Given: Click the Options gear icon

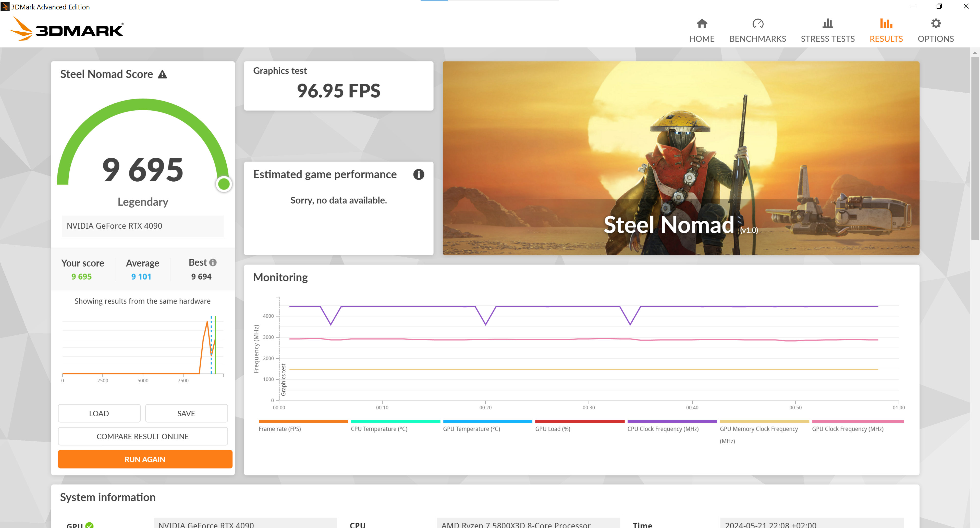Looking at the screenshot, I should point(935,23).
